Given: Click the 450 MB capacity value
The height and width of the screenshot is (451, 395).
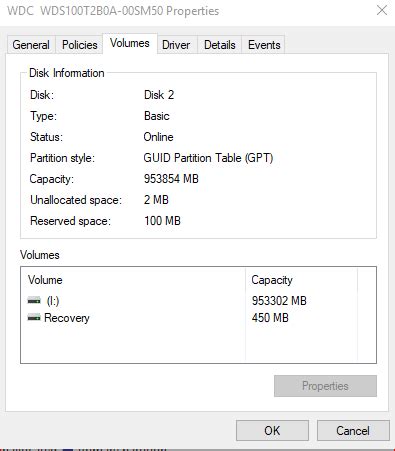Looking at the screenshot, I should click(270, 318).
